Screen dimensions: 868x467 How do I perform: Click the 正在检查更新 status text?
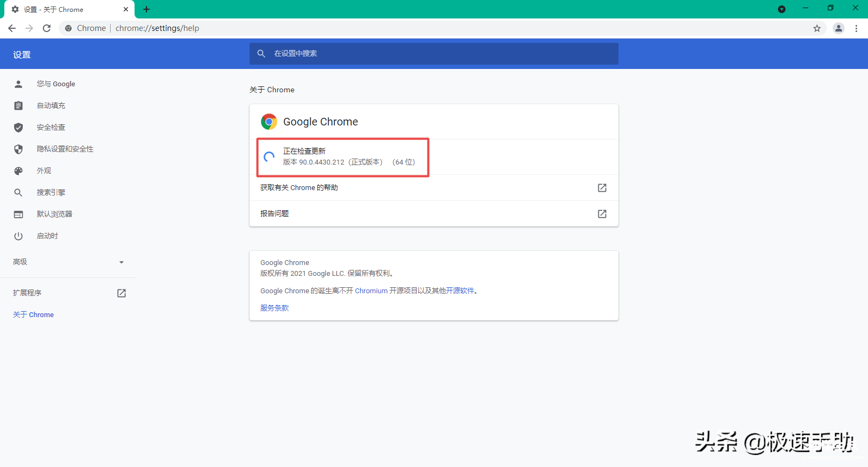coord(304,152)
